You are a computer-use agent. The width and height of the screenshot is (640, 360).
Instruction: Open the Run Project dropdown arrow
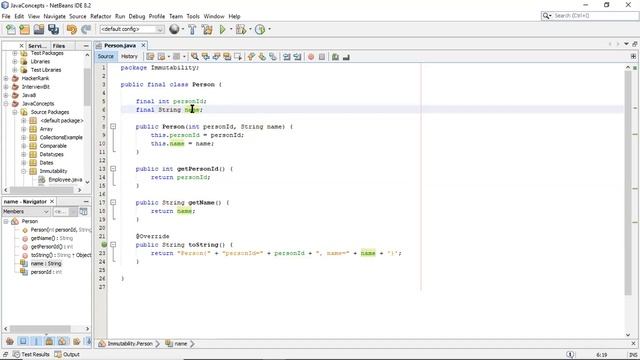231,29
